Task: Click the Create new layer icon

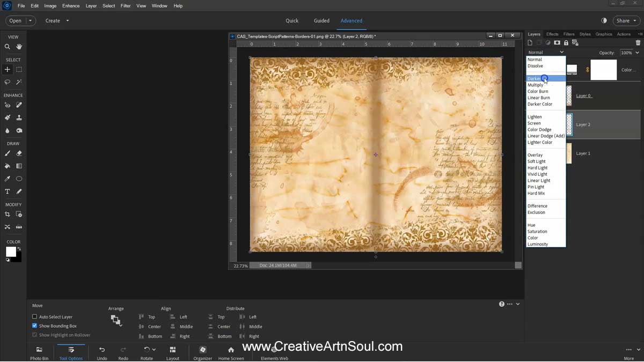Action: coord(530,42)
